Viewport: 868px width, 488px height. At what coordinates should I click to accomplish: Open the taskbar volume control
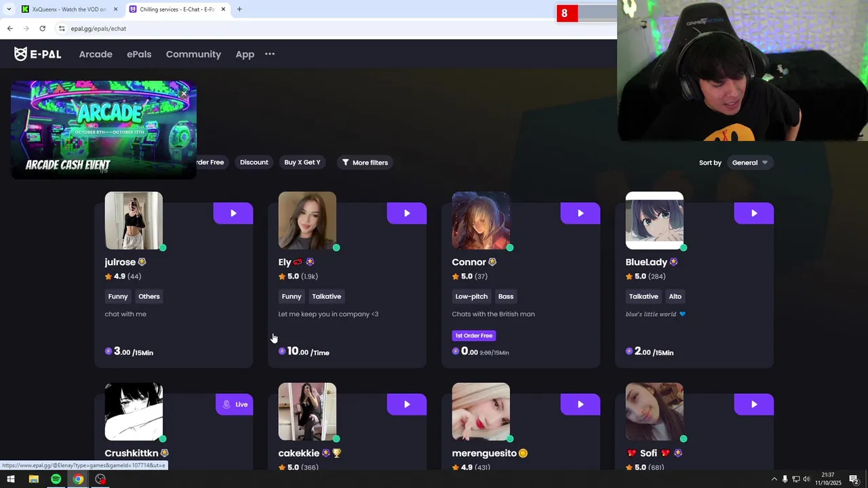click(x=806, y=479)
